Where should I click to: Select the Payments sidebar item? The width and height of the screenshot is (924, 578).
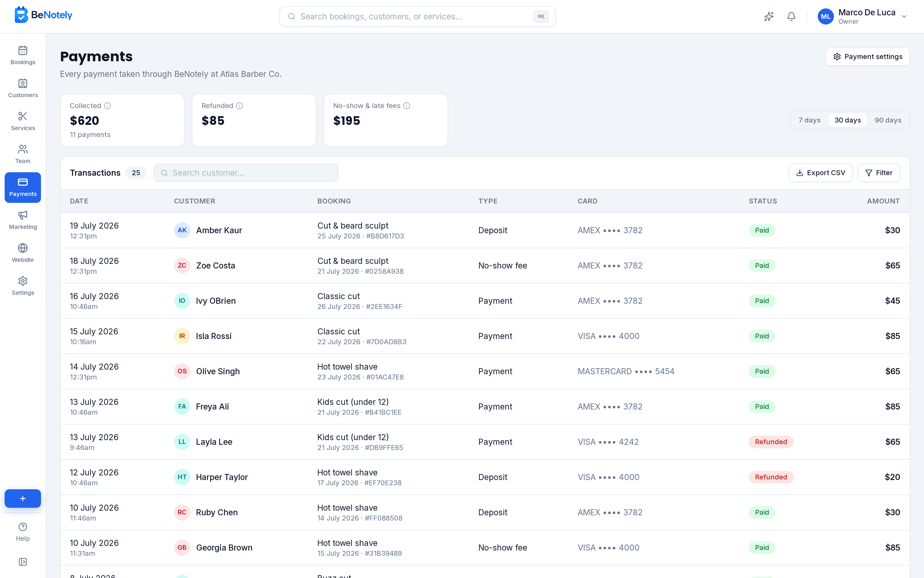tap(23, 187)
